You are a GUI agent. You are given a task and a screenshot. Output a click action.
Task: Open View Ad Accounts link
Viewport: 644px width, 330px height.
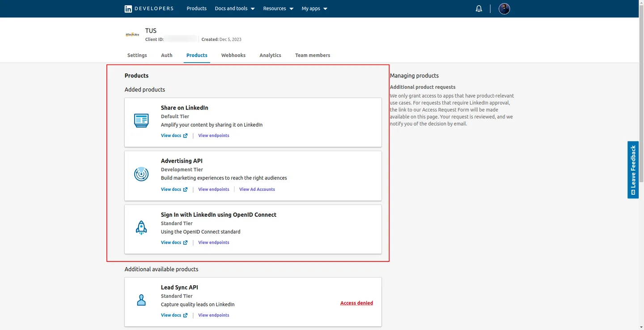257,189
